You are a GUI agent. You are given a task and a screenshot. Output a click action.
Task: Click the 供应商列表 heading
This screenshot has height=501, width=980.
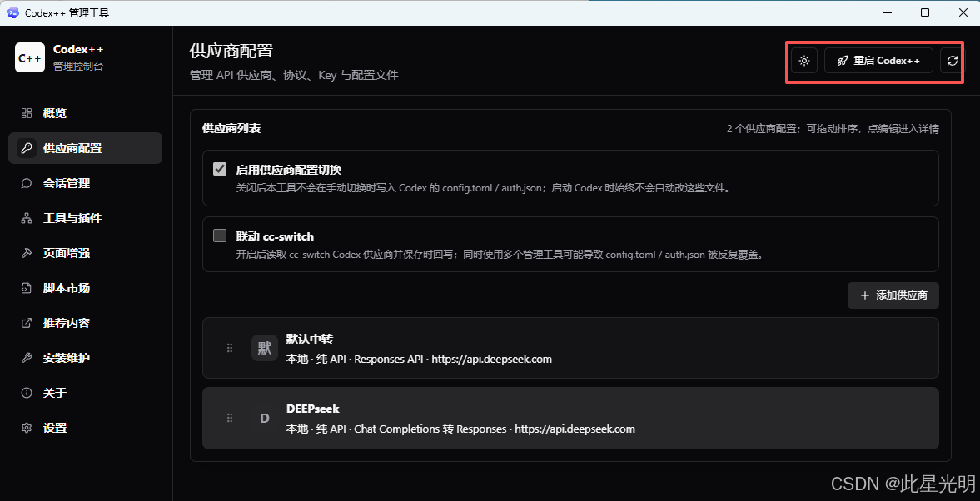click(x=231, y=129)
